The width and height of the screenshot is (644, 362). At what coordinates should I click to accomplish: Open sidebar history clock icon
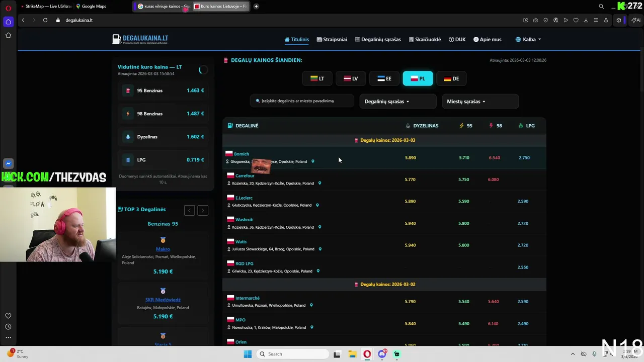tap(8, 327)
